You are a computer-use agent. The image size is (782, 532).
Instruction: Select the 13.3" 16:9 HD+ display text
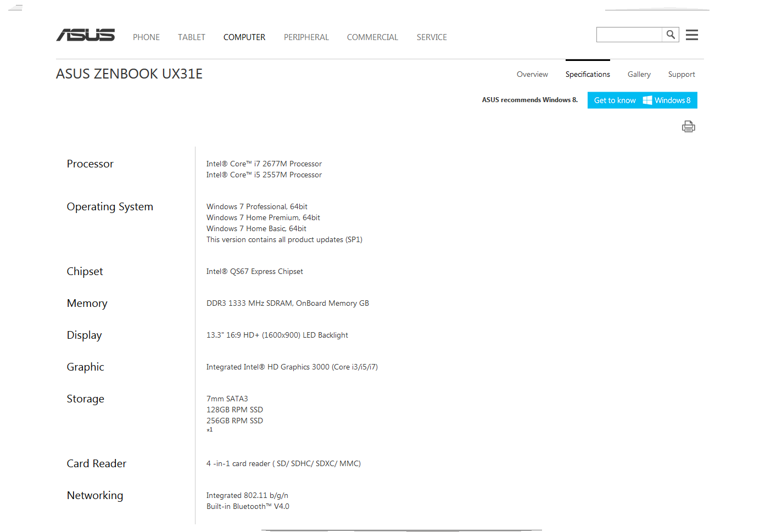tap(277, 335)
